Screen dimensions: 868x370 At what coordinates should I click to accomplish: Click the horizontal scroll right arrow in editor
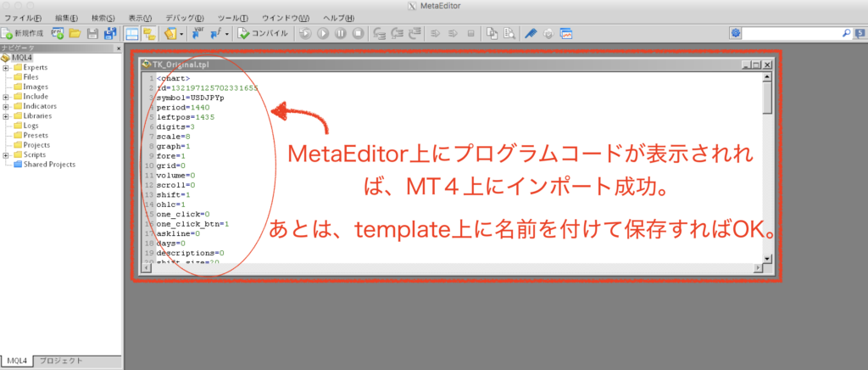click(758, 268)
